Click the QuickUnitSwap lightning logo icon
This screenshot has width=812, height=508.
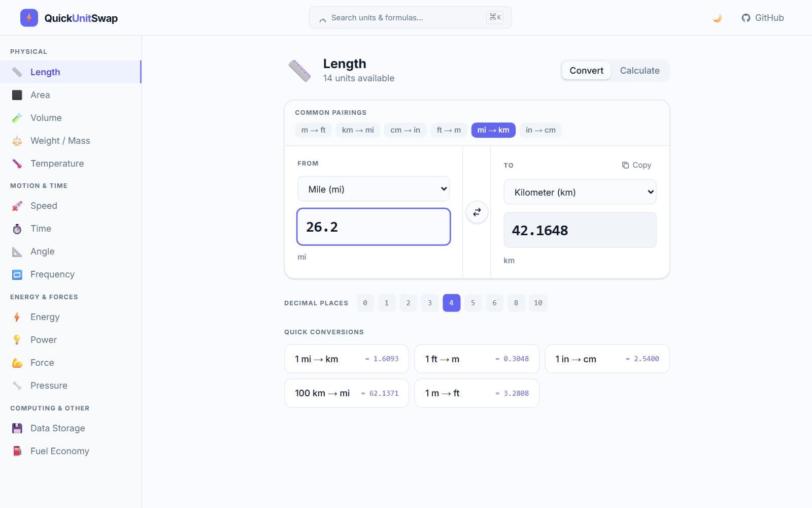[29, 18]
